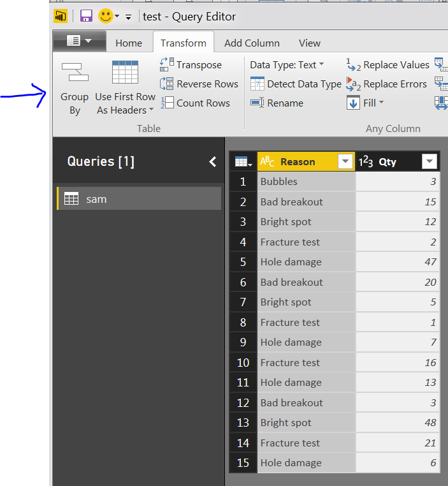Open Customize Quick Access Toolbar arrow
448x486 pixels.
coord(128,17)
